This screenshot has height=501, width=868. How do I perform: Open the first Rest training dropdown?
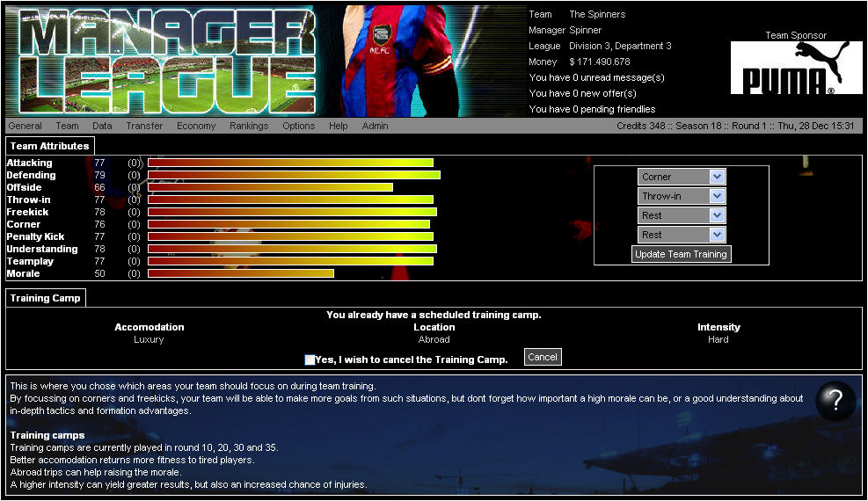point(682,215)
